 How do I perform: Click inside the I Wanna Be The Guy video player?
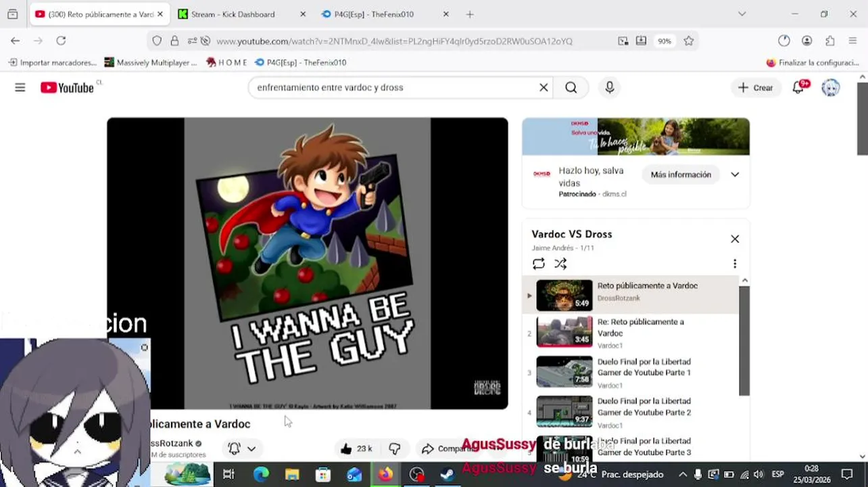(308, 263)
